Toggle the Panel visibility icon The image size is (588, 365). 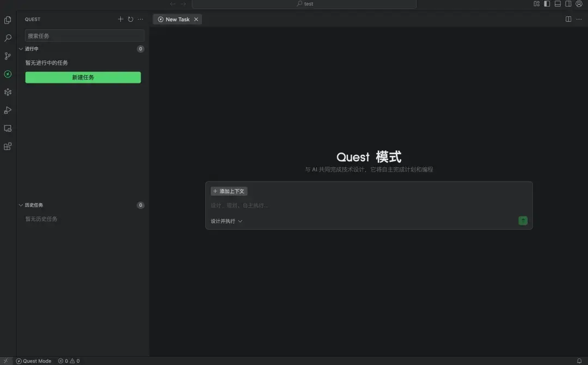[x=558, y=4]
